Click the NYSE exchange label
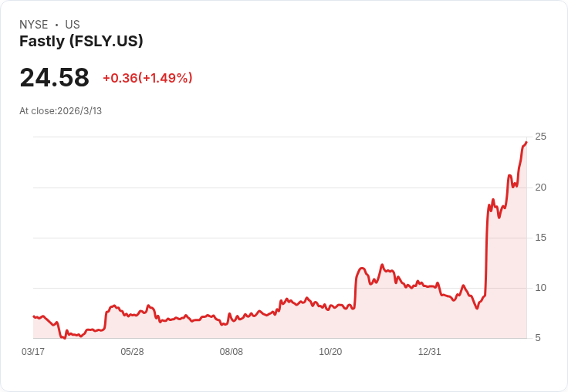 pyautogui.click(x=34, y=25)
